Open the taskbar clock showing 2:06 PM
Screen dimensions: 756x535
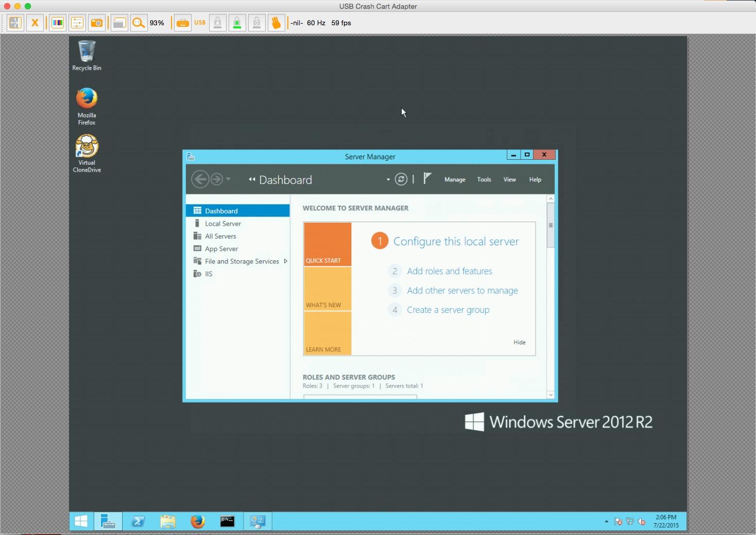pos(666,522)
